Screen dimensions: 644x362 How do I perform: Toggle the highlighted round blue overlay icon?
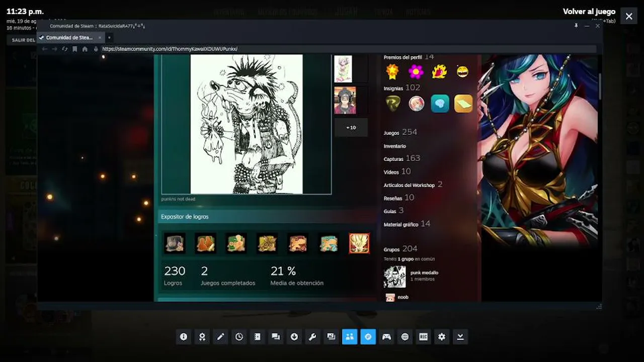coord(368,337)
